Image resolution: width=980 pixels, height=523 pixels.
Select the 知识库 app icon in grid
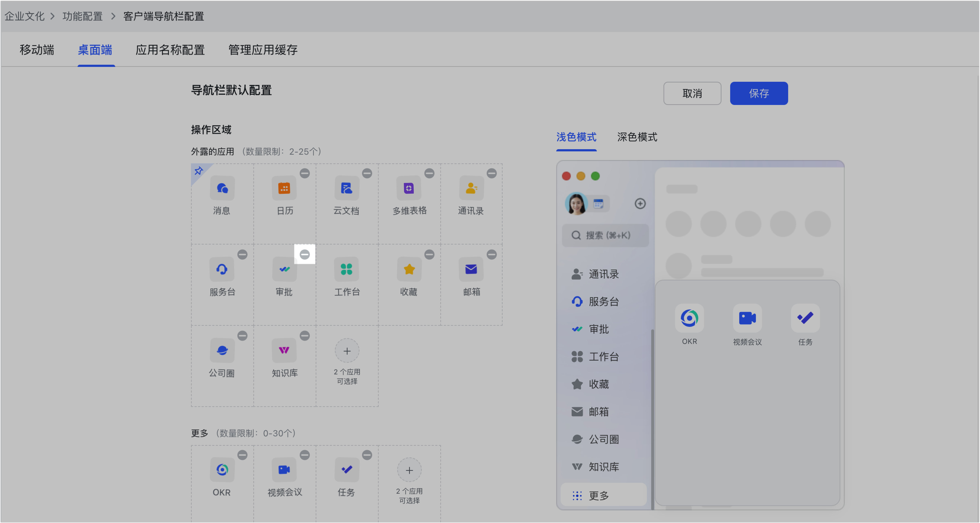(x=284, y=350)
